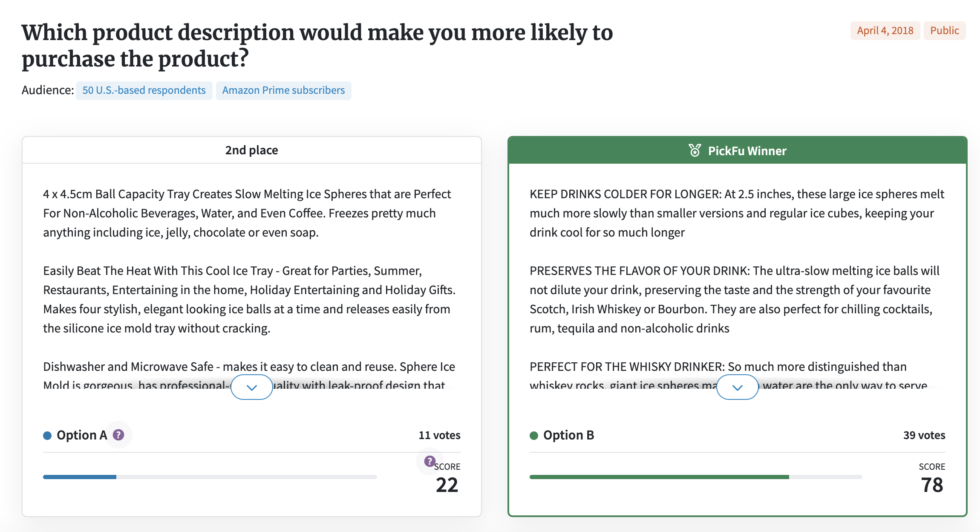
Task: Expand Option B's full description text
Action: (x=737, y=387)
